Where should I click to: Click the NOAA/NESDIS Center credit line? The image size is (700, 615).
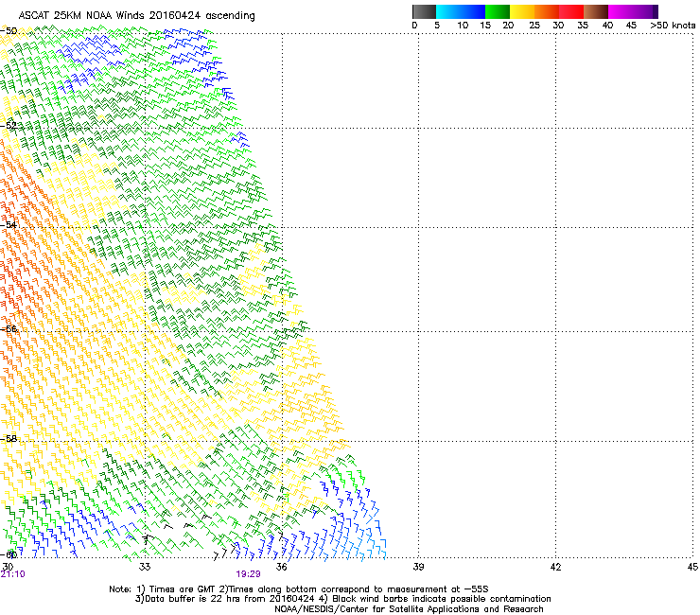[409, 609]
